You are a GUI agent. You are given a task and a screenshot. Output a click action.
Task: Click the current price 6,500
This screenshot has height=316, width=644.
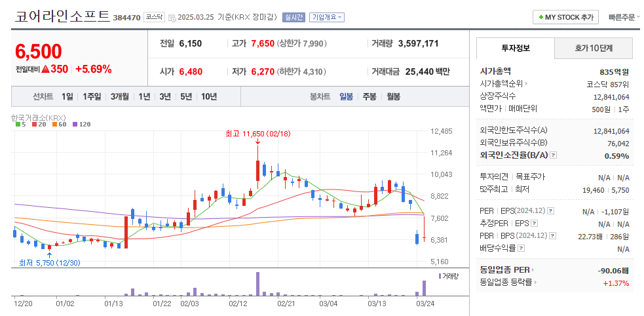tap(39, 51)
